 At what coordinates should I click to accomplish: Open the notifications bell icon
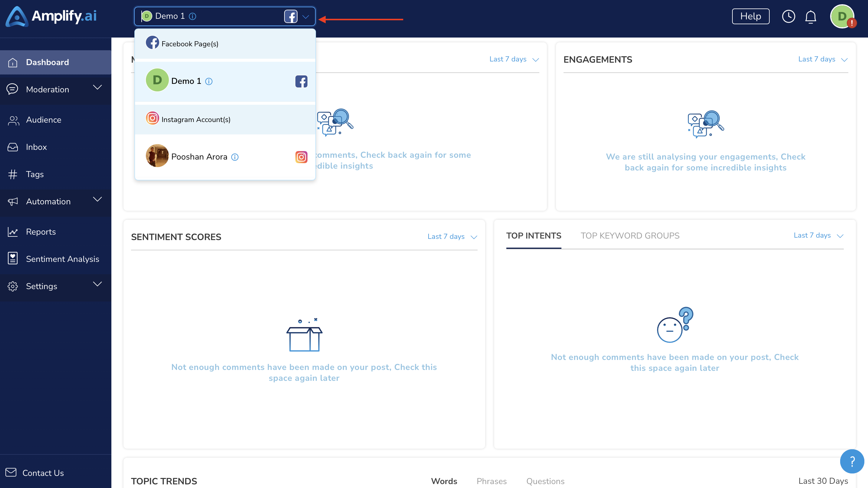pos(811,17)
